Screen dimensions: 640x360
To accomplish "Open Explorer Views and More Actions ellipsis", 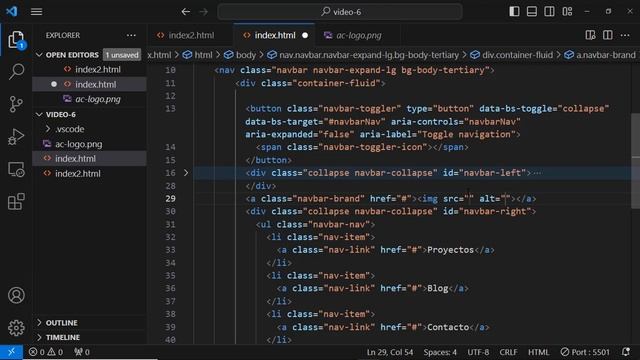I will (x=131, y=36).
